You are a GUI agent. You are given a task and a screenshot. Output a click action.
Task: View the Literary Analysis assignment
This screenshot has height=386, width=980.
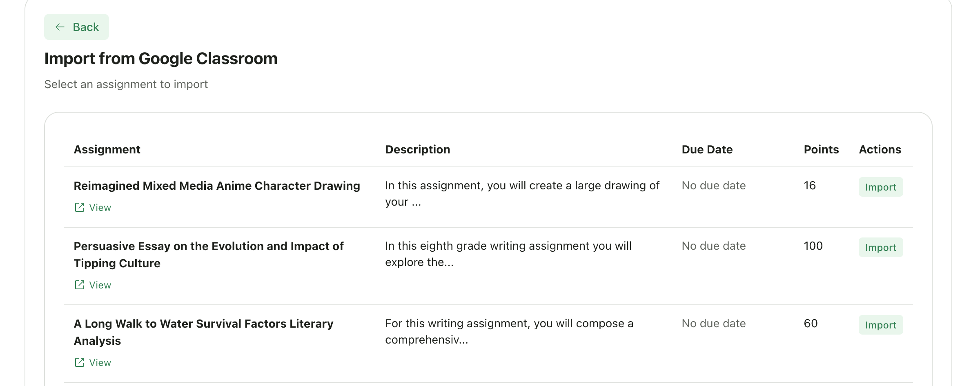point(100,362)
